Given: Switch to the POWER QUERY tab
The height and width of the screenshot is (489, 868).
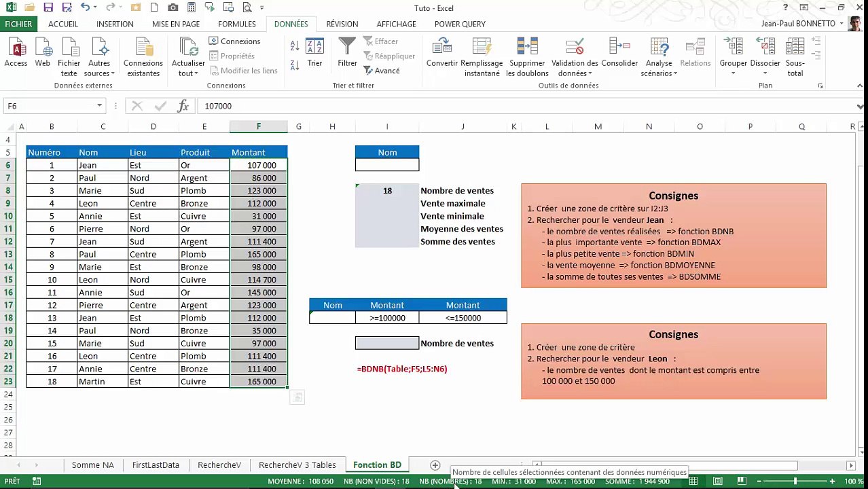Looking at the screenshot, I should pos(460,24).
